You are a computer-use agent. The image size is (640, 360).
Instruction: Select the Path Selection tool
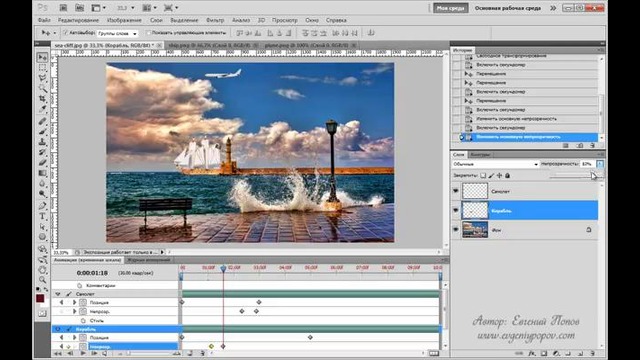click(42, 227)
